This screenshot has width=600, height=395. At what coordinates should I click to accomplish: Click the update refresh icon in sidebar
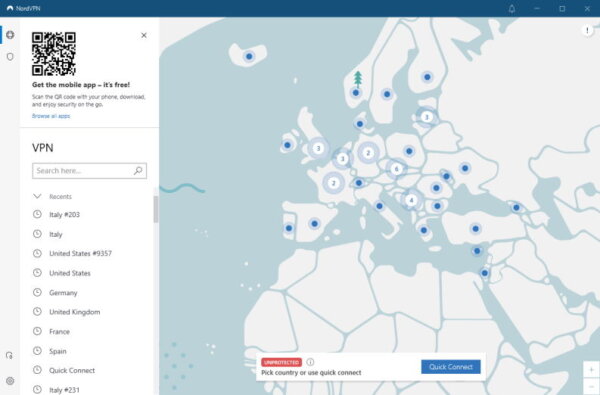click(10, 356)
